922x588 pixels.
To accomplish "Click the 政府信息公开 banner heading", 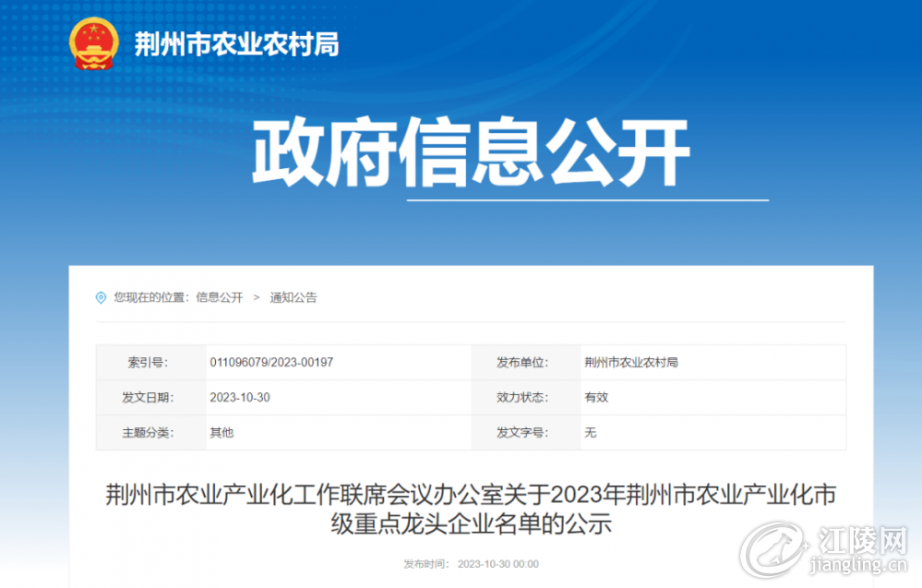I will (471, 151).
